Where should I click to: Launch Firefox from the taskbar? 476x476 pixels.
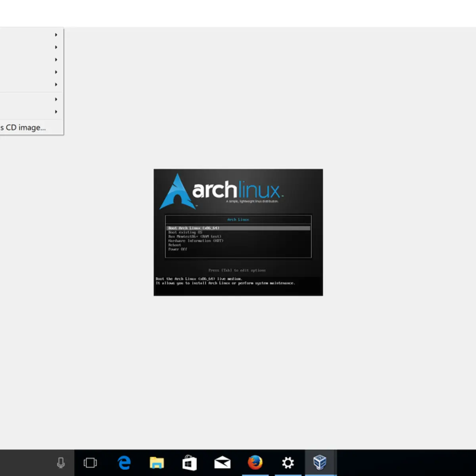click(x=255, y=463)
